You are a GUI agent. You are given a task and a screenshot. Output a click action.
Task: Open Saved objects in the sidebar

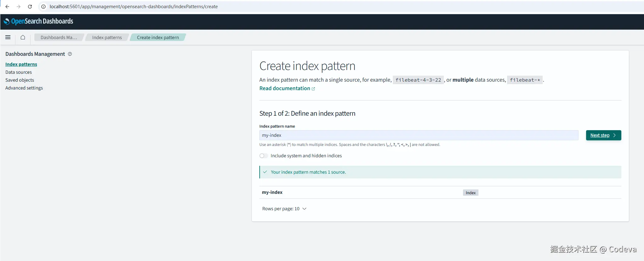(x=20, y=80)
